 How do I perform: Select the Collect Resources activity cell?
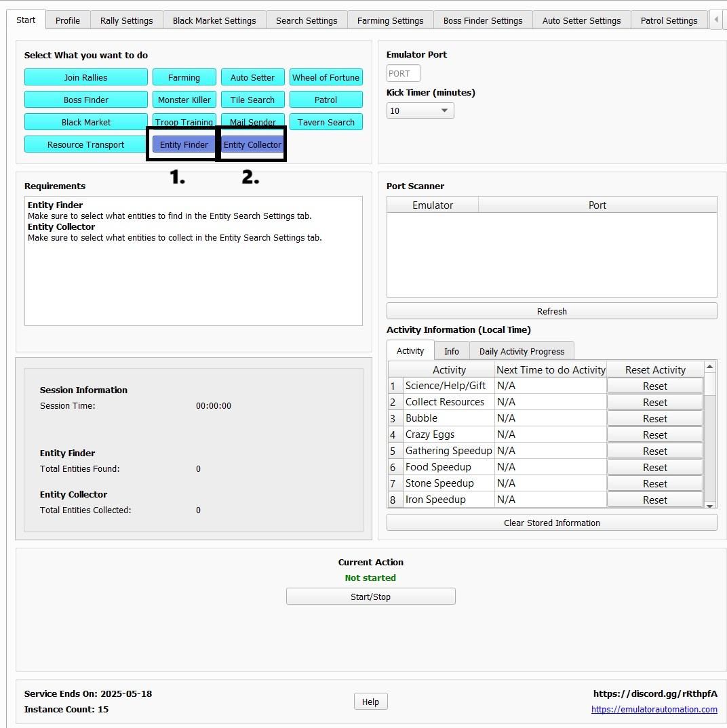449,402
